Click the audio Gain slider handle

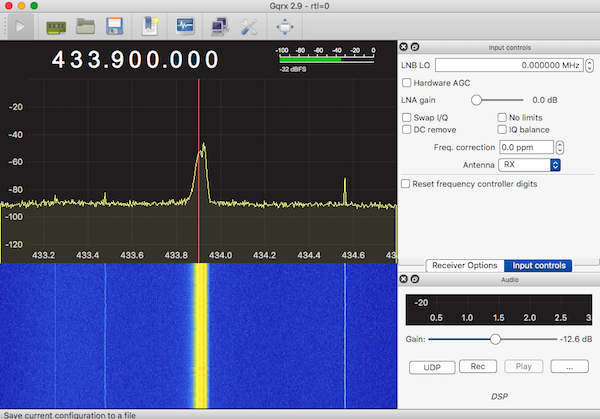(495, 339)
